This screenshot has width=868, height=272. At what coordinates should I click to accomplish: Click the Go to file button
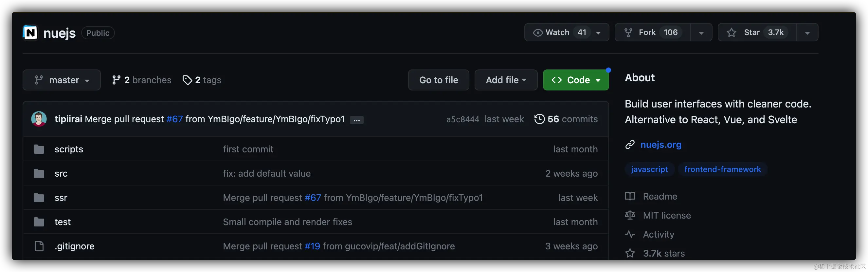click(x=439, y=80)
